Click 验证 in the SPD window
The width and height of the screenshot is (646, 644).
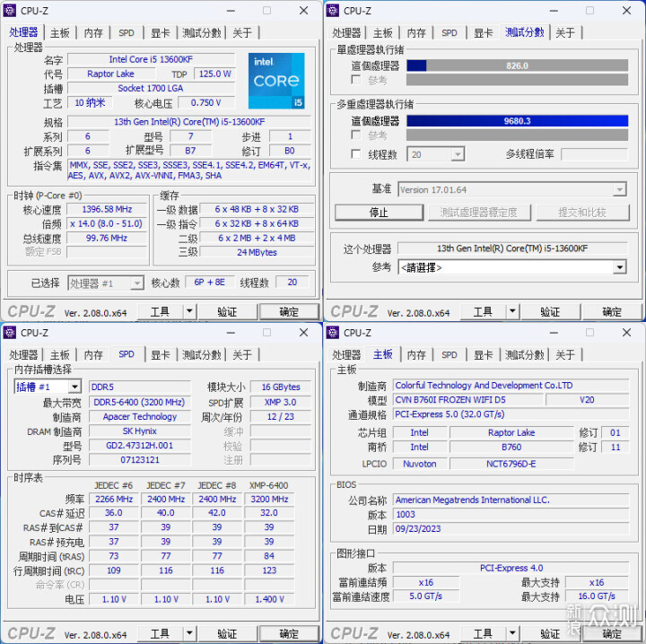pyautogui.click(x=227, y=634)
